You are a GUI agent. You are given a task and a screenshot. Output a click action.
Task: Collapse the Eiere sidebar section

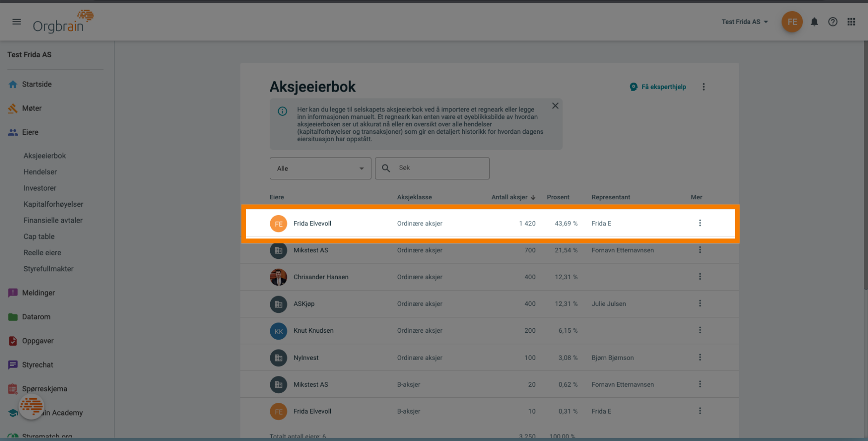[x=30, y=132]
